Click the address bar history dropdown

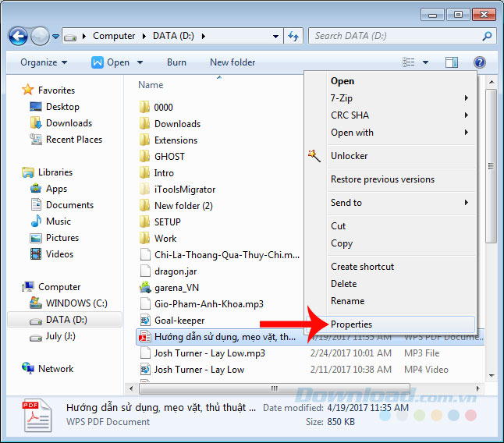click(275, 37)
